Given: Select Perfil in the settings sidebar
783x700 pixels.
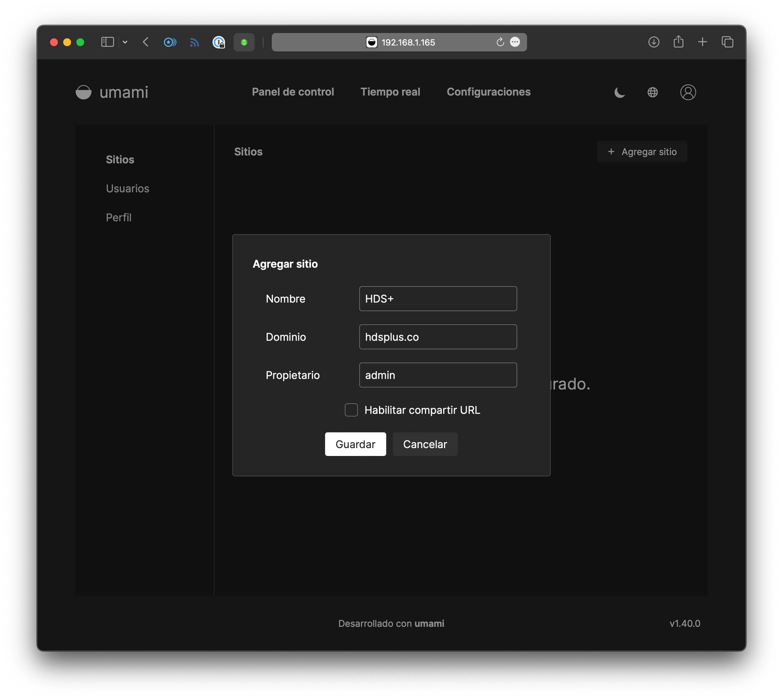Looking at the screenshot, I should pos(119,218).
